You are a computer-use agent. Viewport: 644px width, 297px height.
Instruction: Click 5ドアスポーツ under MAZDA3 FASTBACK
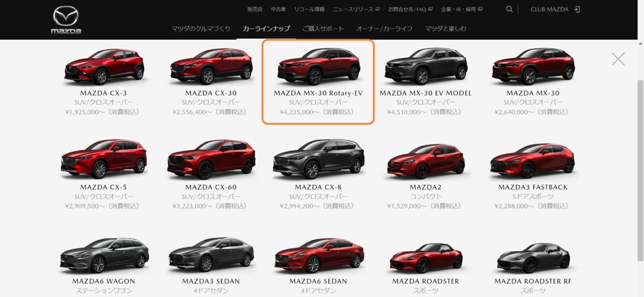(533, 197)
